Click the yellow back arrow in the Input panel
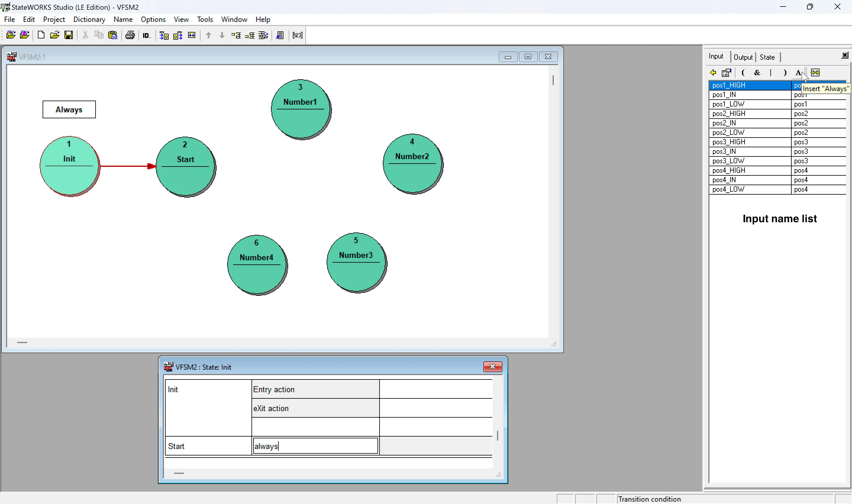The height and width of the screenshot is (504, 852). coord(713,73)
